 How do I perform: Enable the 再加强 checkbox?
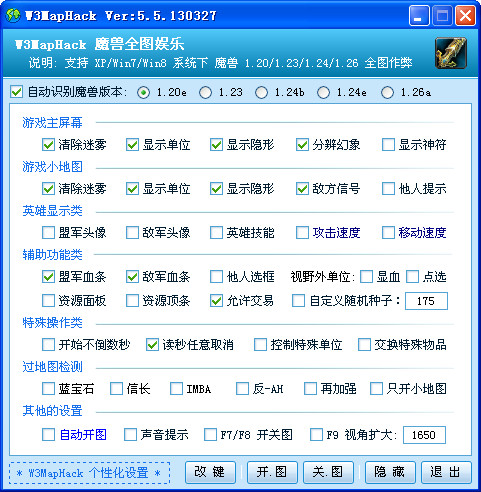pyautogui.click(x=310, y=389)
